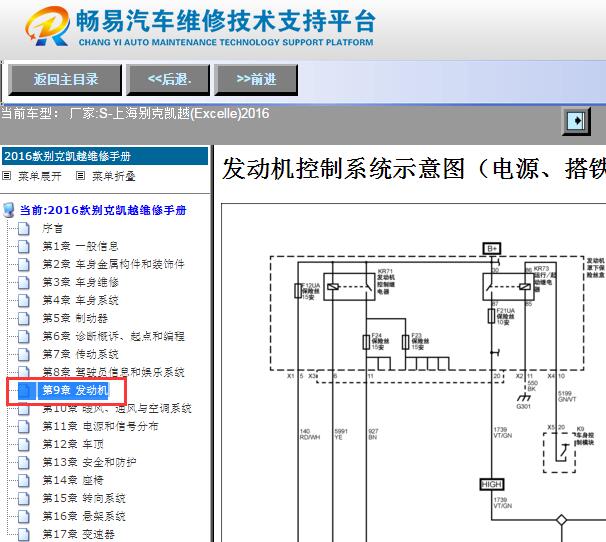Click the page icon next to 第2章
606x542 pixels.
[24, 264]
